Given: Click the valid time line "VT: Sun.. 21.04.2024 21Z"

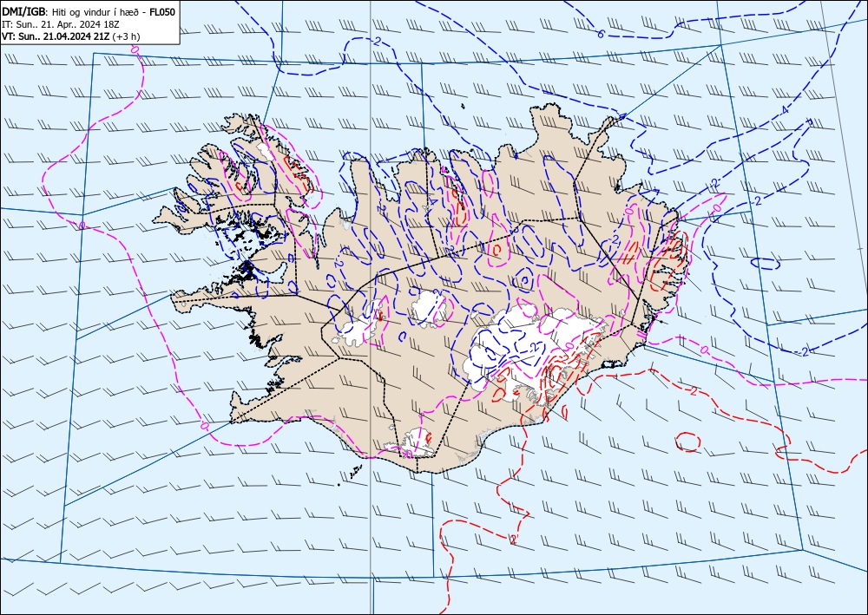Looking at the screenshot, I should (x=56, y=36).
